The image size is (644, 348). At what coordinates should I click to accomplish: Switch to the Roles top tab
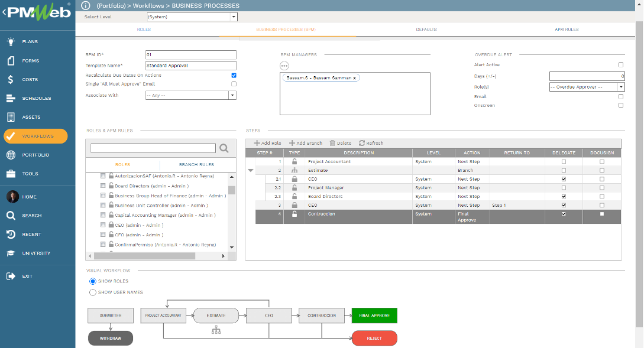[x=144, y=30]
